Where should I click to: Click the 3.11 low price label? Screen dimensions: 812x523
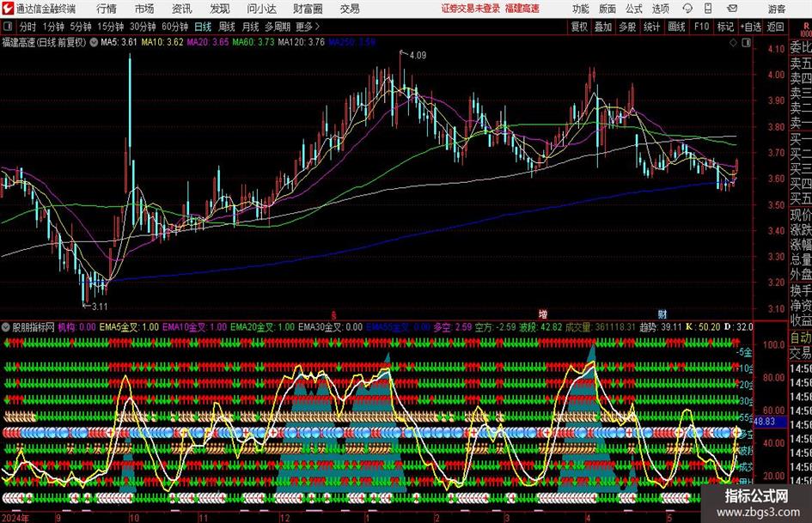(x=100, y=307)
